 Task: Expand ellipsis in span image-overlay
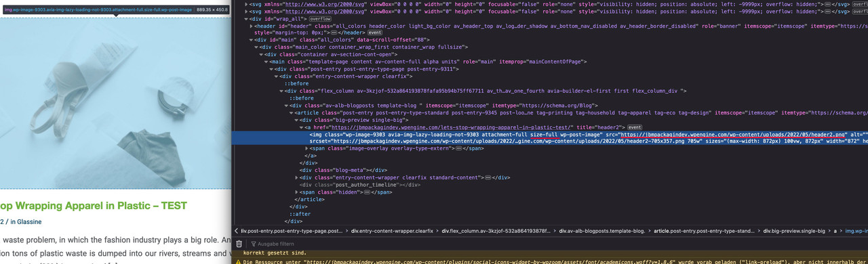click(x=460, y=148)
